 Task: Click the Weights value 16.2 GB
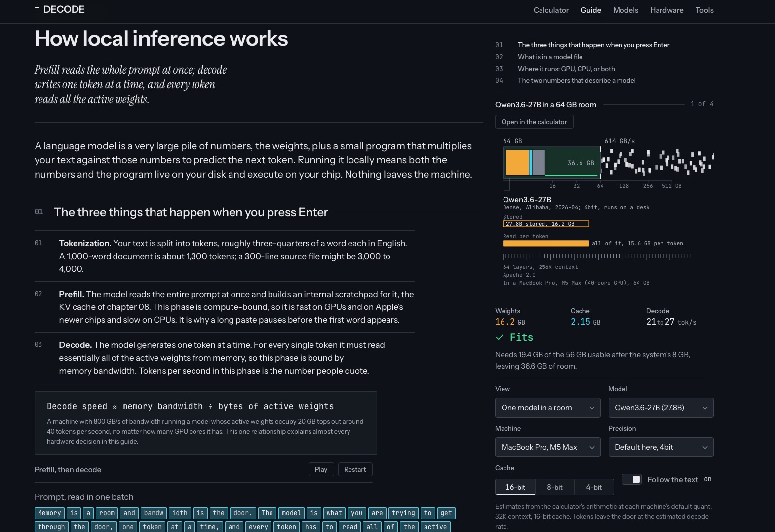pos(510,322)
